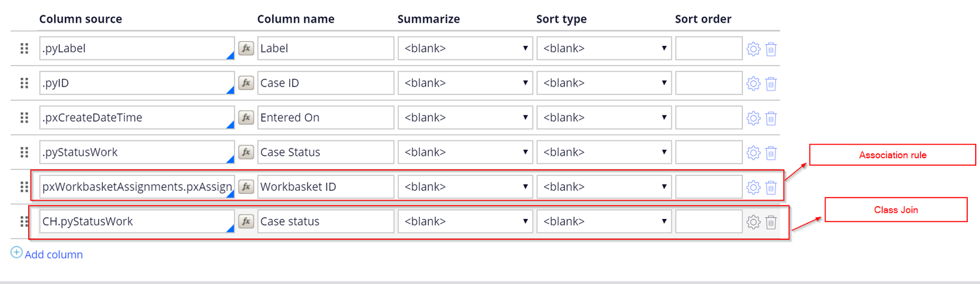
Task: Expand the Summarize dropdown in the Workbasket ID row
Action: pyautogui.click(x=466, y=186)
